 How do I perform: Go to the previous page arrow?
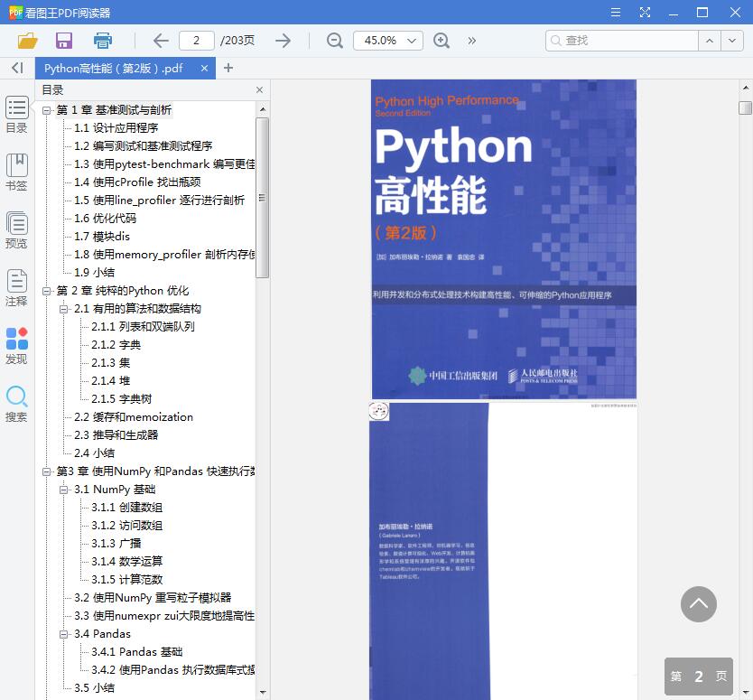pyautogui.click(x=160, y=40)
